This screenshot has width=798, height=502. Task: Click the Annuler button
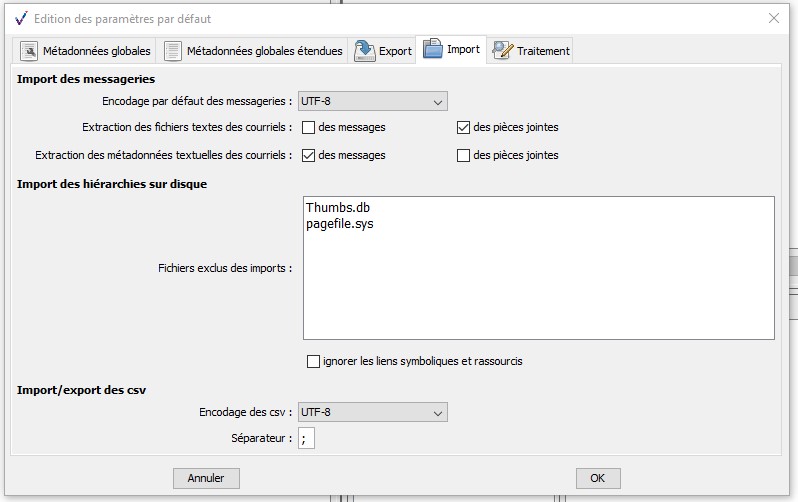(x=206, y=478)
